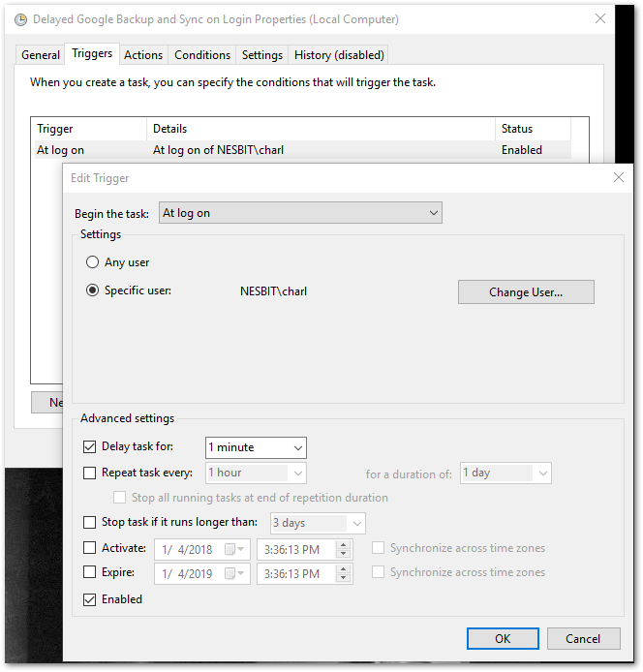Open the Delay task 1 minute dropdown
The image size is (643, 672).
pyautogui.click(x=256, y=448)
